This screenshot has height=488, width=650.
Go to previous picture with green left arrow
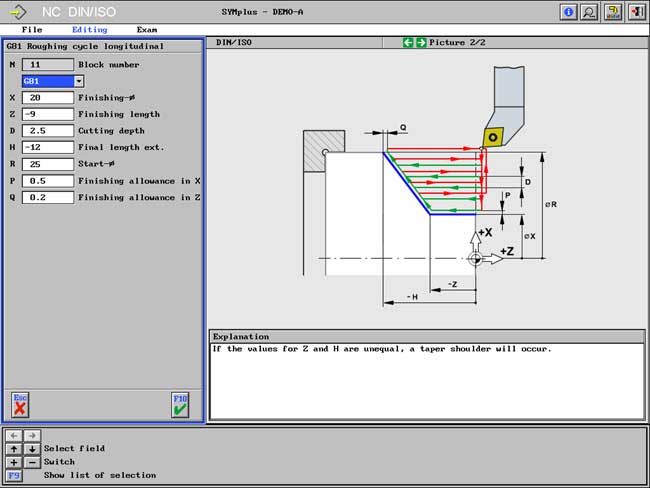coord(408,43)
